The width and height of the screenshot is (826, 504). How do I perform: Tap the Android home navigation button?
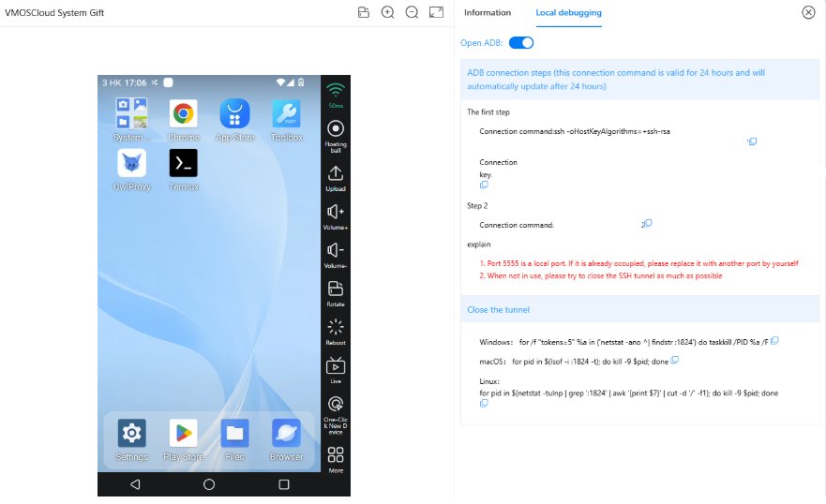tap(209, 484)
